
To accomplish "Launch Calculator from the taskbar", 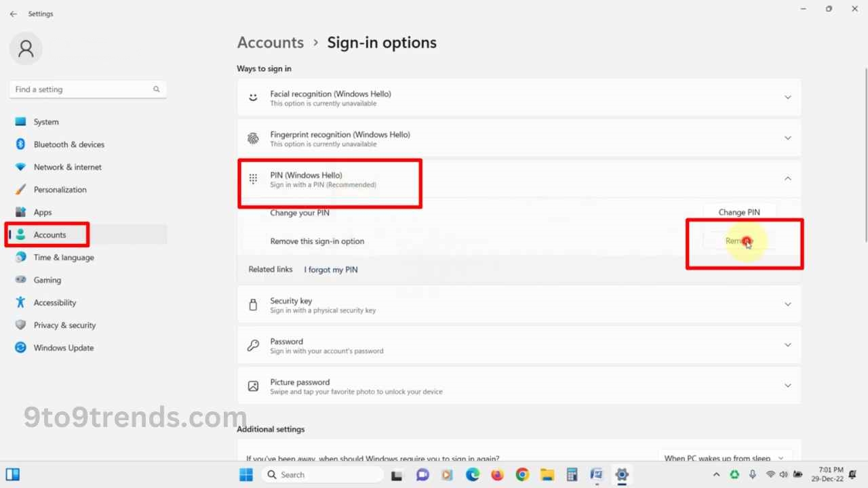I will pos(572,474).
